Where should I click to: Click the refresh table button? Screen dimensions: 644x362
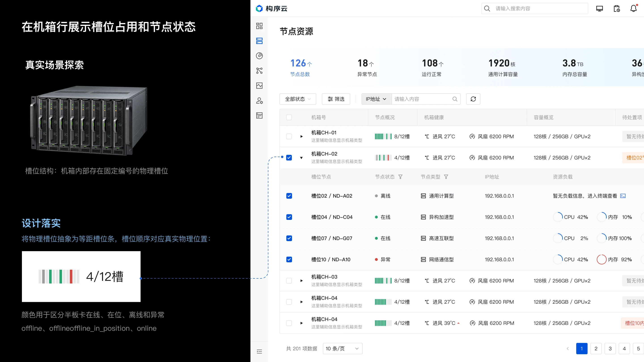[473, 99]
